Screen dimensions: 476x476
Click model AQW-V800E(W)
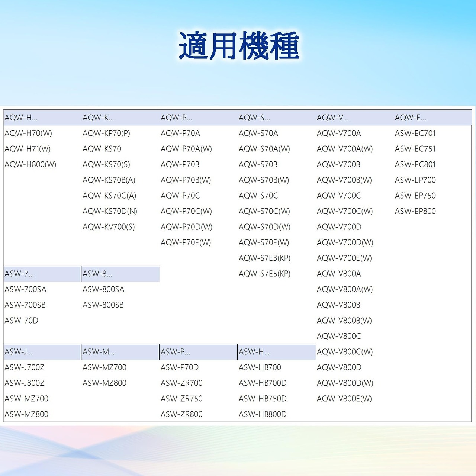coord(344,399)
